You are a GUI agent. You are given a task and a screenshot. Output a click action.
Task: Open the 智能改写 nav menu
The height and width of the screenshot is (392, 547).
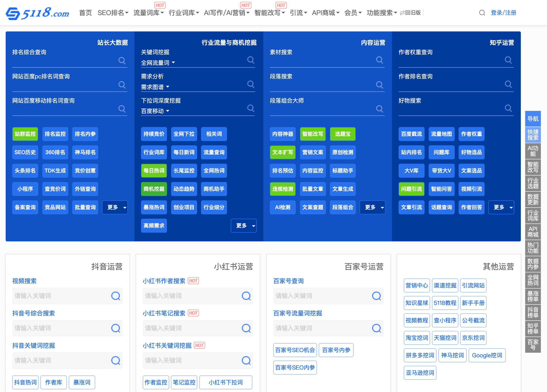coord(270,13)
